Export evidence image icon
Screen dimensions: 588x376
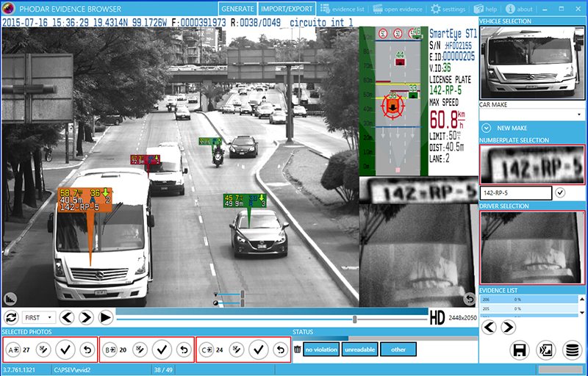[545, 350]
